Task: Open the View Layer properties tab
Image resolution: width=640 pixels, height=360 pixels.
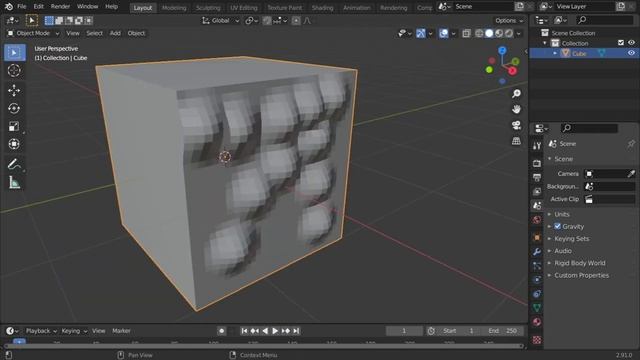Action: 537,191
